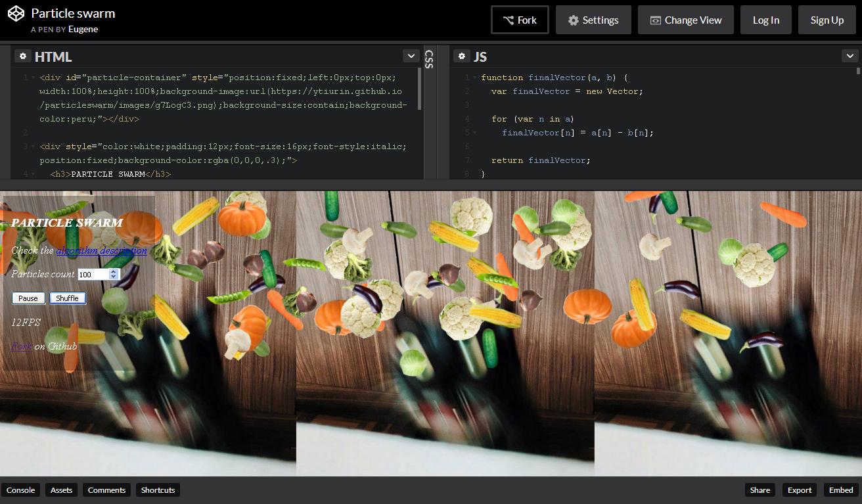Click the Log In button
The height and width of the screenshot is (504, 862).
click(766, 20)
